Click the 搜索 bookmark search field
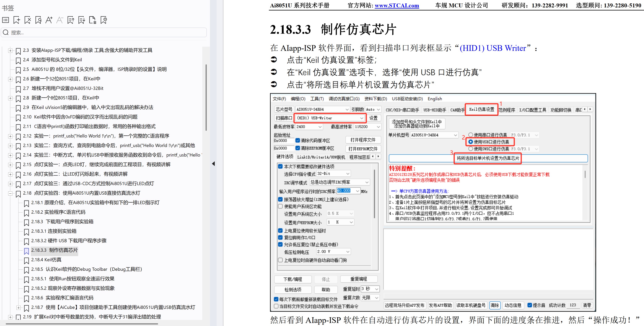The width and height of the screenshot is (644, 326). pos(104,32)
